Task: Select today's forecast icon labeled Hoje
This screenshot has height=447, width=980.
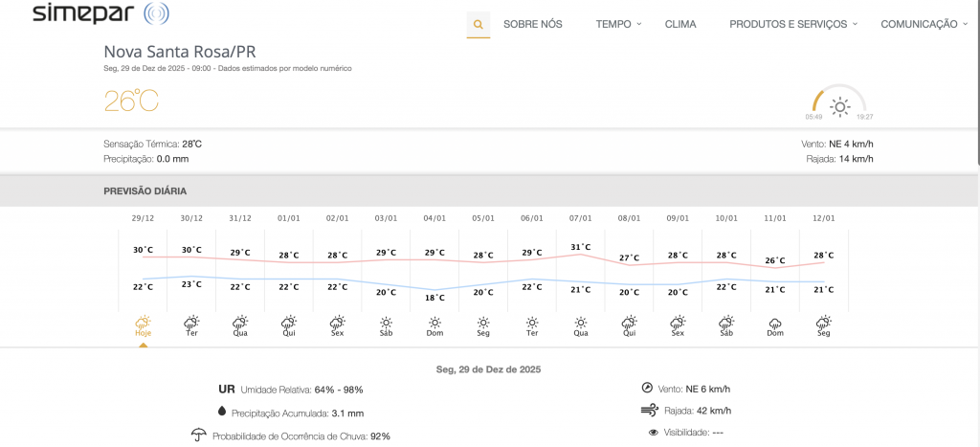Action: (143, 323)
